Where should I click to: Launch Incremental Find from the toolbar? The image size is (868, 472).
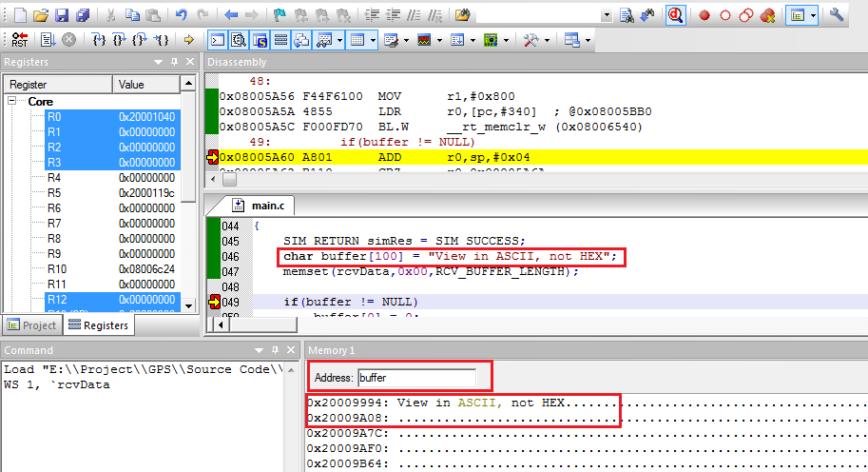647,15
